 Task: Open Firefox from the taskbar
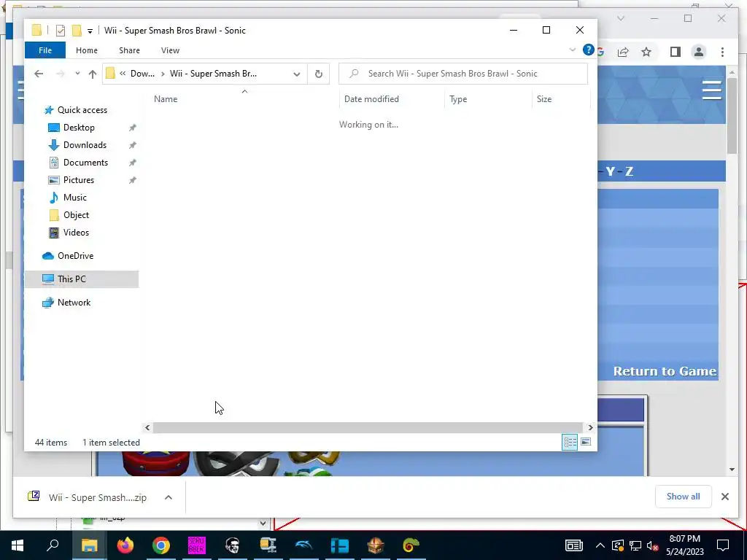coord(125,545)
